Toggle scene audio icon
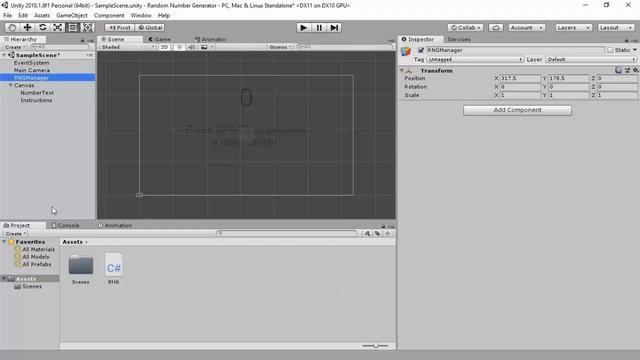The height and width of the screenshot is (360, 640). tap(191, 47)
